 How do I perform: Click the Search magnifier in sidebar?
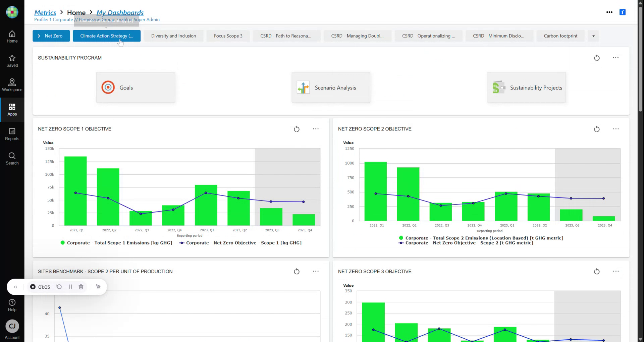click(x=12, y=159)
